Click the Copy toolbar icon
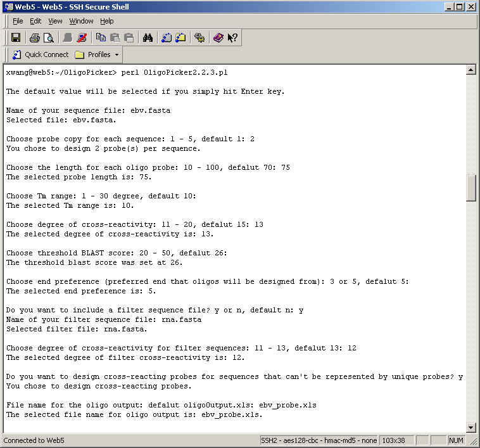The image size is (480, 448). 101,37
